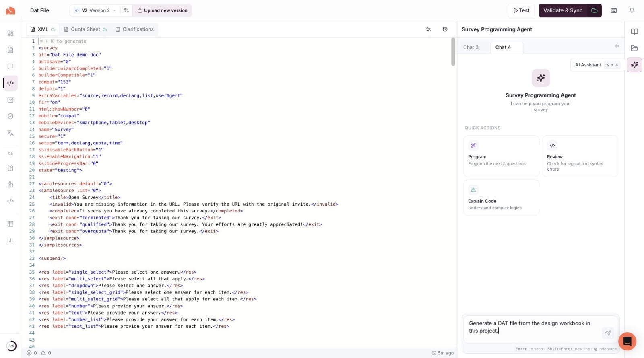The image size is (644, 358).
Task: Open the shield check icon in sidebar
Action: coord(10,116)
